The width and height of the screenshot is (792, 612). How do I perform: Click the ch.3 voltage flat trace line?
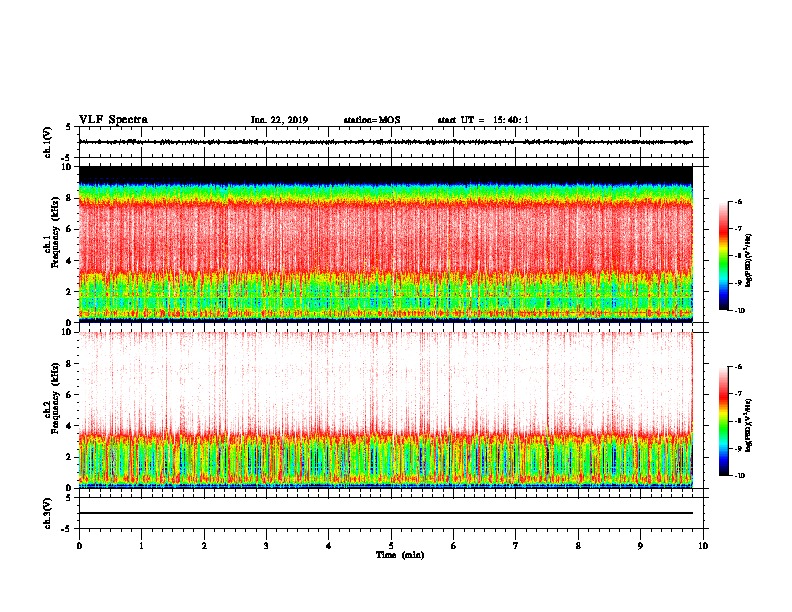click(x=386, y=513)
